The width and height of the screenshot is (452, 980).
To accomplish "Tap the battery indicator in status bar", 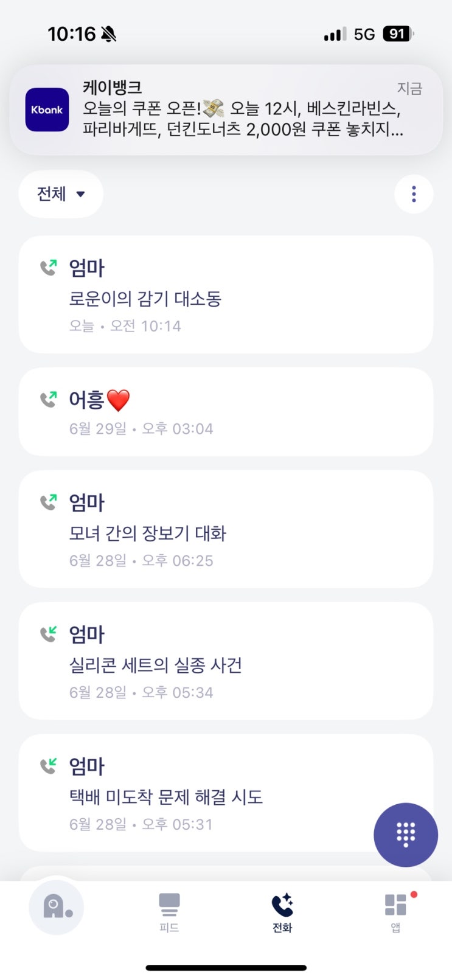I will [x=398, y=34].
